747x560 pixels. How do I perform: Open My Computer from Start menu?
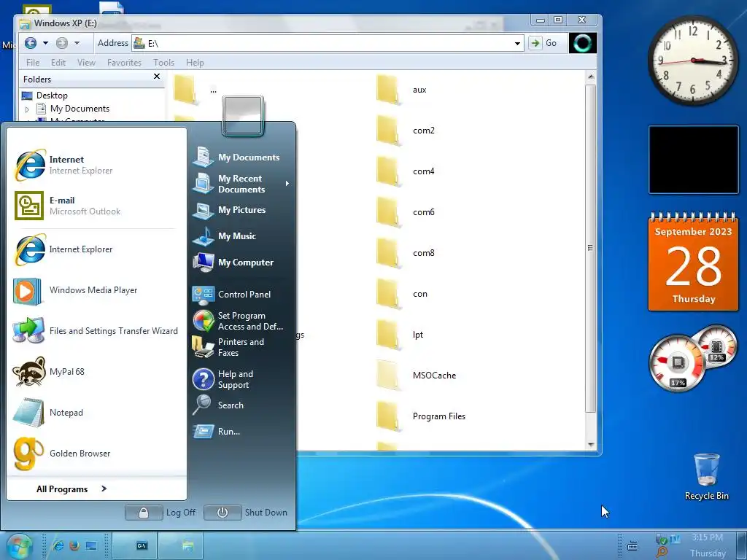click(x=241, y=262)
